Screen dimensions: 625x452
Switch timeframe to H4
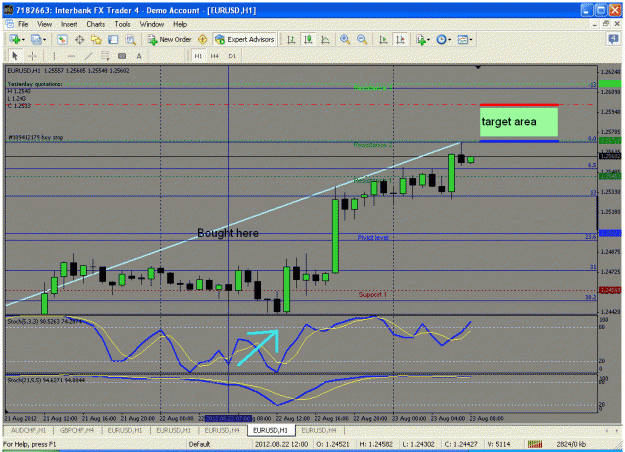(214, 56)
